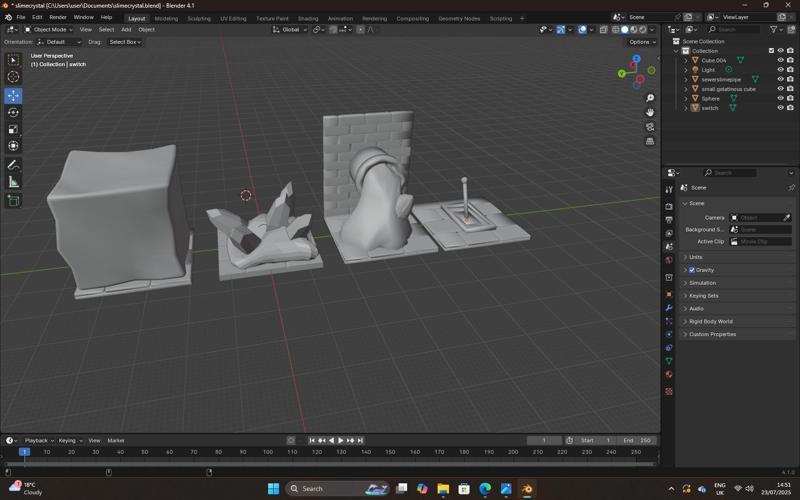
Task: Open the viewport Options button
Action: click(x=642, y=42)
